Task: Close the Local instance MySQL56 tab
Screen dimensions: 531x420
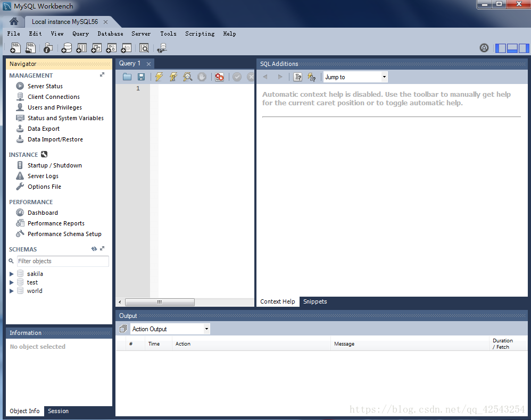Action: pyautogui.click(x=106, y=22)
